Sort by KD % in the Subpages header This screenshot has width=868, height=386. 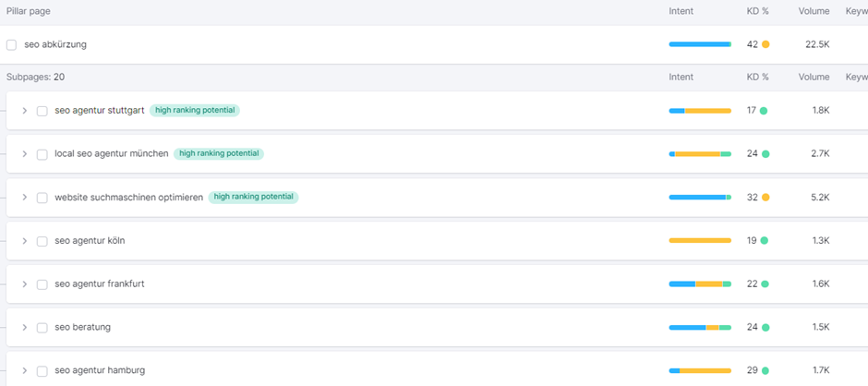coord(757,78)
